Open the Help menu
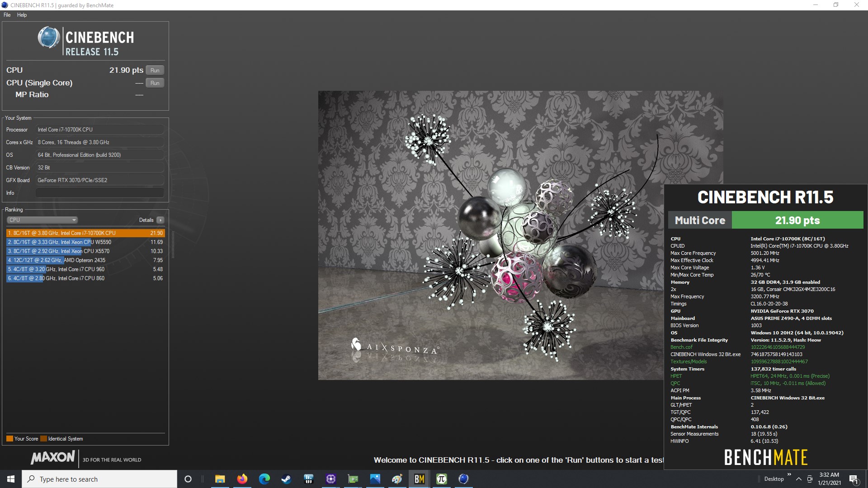The height and width of the screenshot is (488, 868). (x=22, y=15)
